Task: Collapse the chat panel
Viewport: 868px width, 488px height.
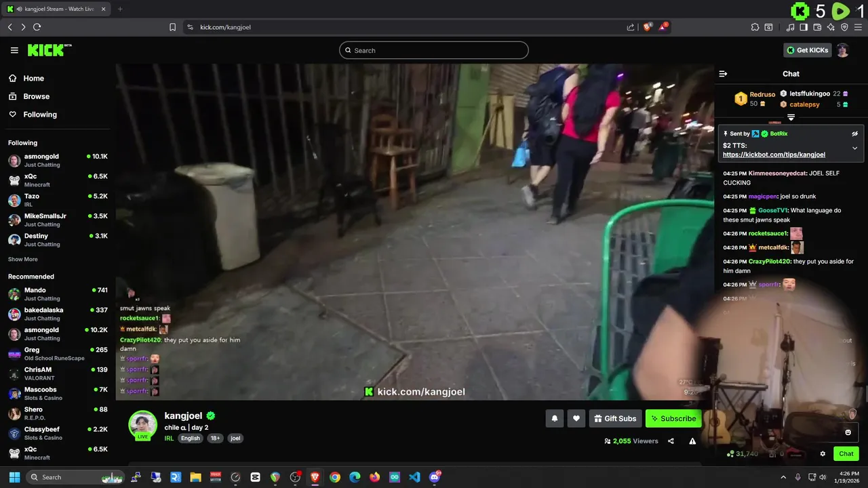Action: click(x=723, y=74)
